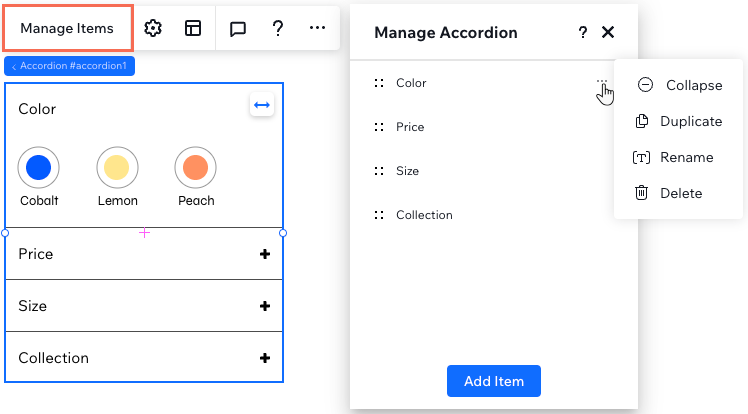748x414 pixels.
Task: Click the drag handle beside Collection item
Action: click(379, 215)
